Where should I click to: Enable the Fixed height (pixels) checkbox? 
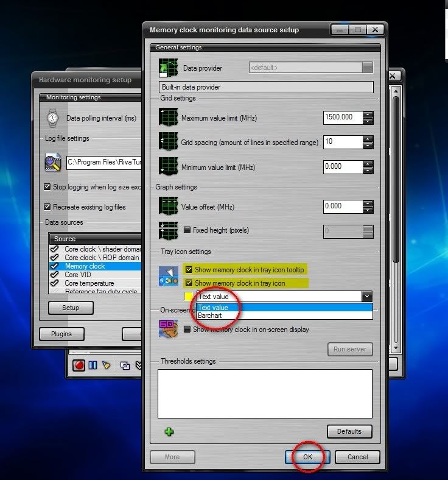(187, 230)
